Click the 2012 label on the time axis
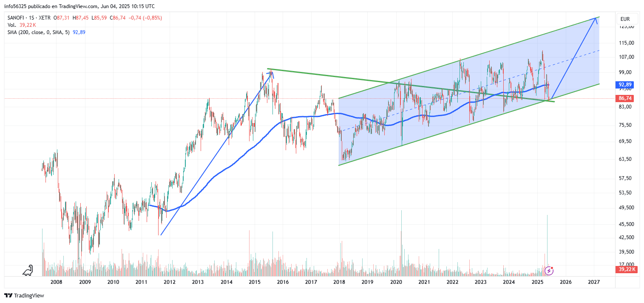This screenshot has width=644, height=303. point(170,282)
